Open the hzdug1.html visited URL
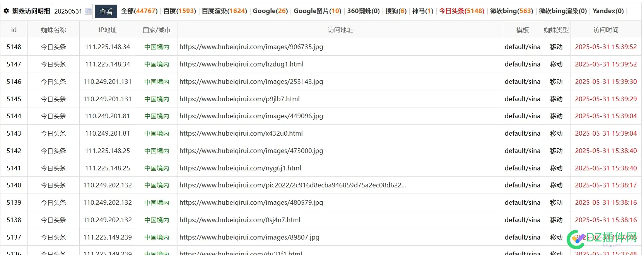Viewport: 644px width, 255px height. (241, 64)
